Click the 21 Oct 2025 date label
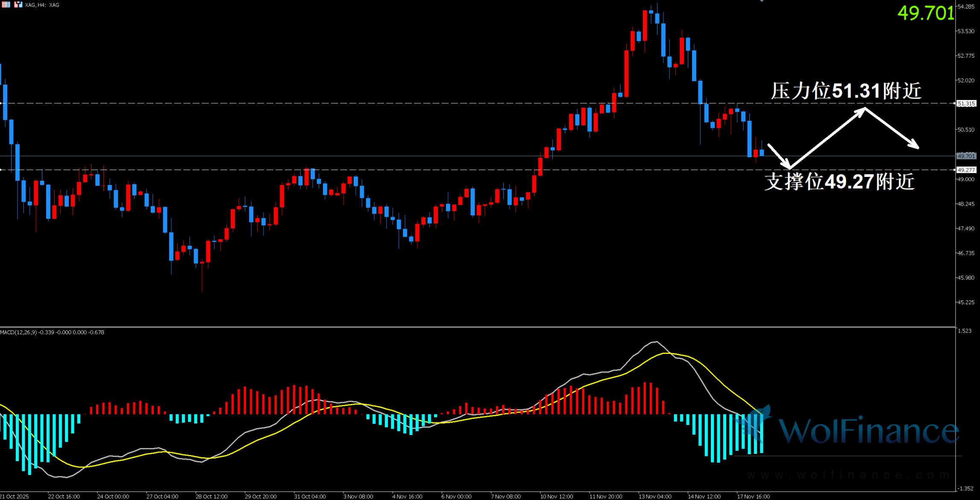This screenshot has height=500, width=980. 15,496
